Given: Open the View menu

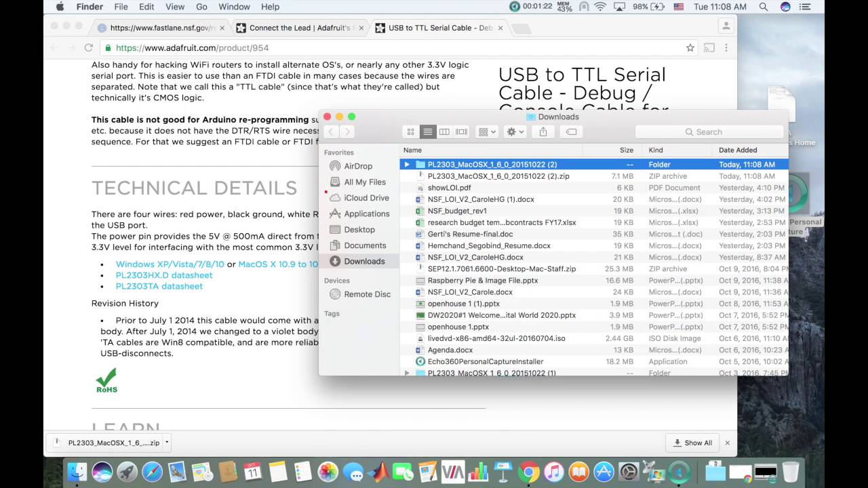Looking at the screenshot, I should 175,7.
